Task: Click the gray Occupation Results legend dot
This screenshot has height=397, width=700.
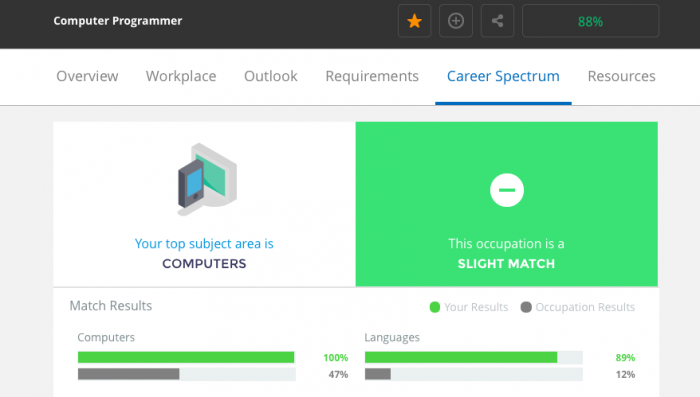Action: (x=526, y=307)
